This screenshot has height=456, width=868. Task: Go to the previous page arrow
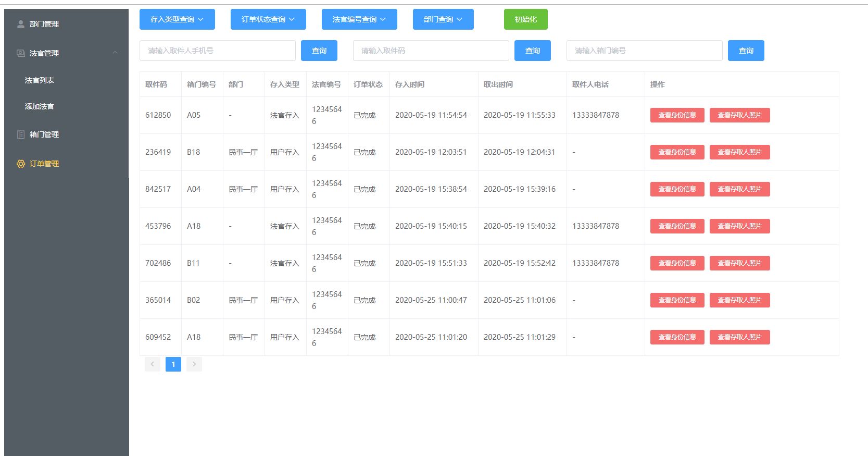click(x=153, y=364)
